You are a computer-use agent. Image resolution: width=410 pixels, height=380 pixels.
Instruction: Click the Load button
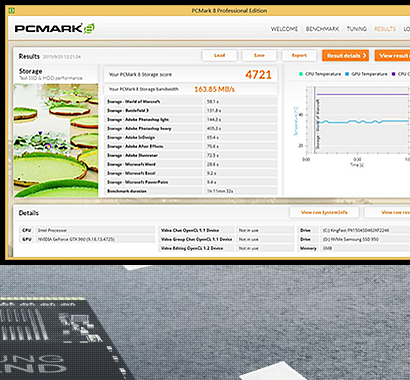pos(220,56)
